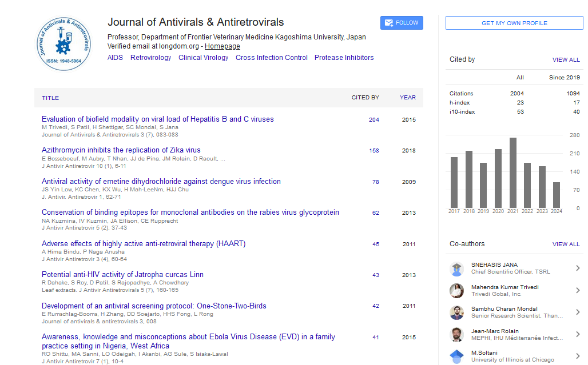This screenshot has height=365, width=588.
Task: Click Jean-Marc Rolain's profile photo
Action: [x=456, y=335]
